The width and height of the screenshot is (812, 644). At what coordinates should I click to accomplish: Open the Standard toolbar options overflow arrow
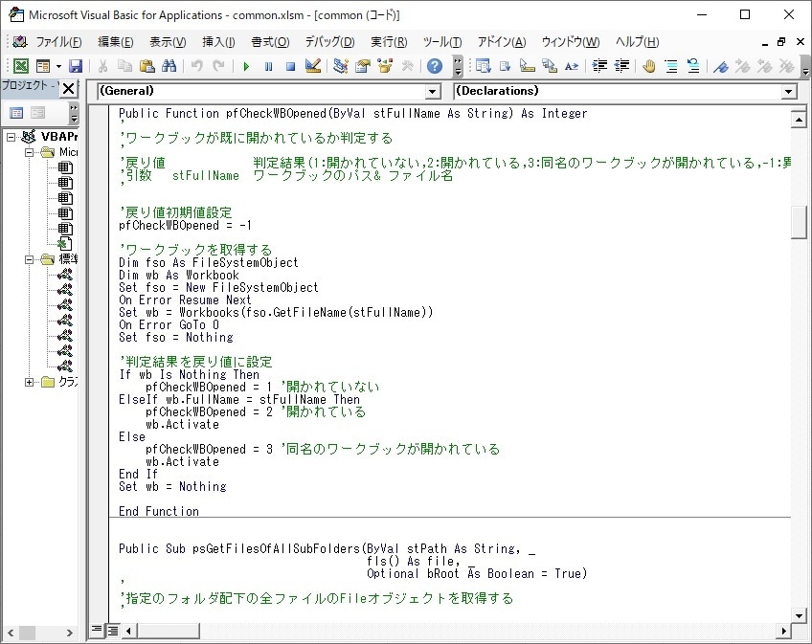pyautogui.click(x=458, y=66)
